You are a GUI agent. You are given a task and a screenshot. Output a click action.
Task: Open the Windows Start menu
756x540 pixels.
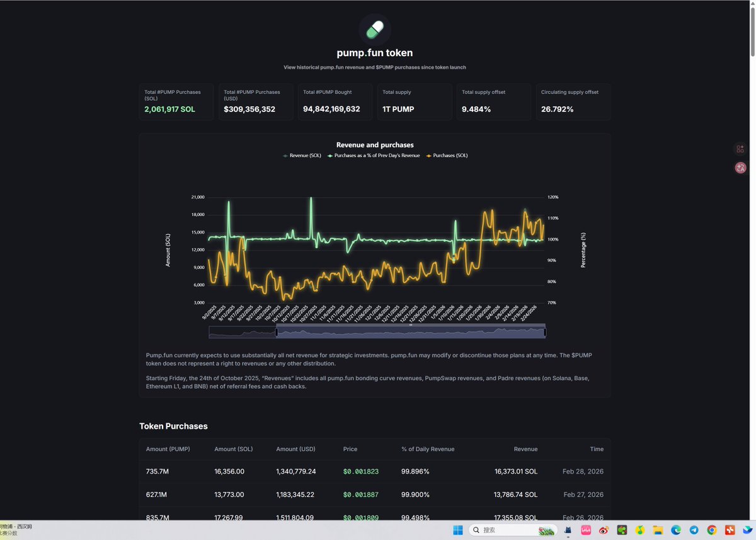point(458,530)
